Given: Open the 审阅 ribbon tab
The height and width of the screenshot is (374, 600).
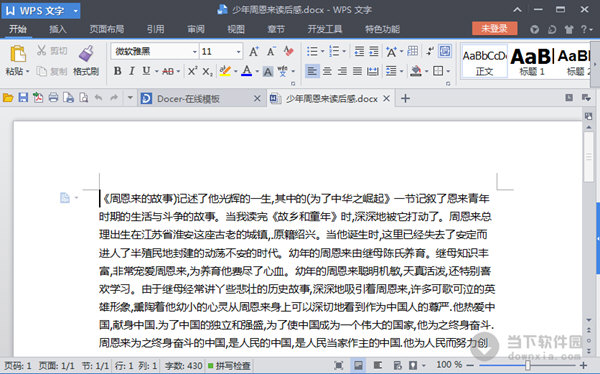Looking at the screenshot, I should [196, 29].
